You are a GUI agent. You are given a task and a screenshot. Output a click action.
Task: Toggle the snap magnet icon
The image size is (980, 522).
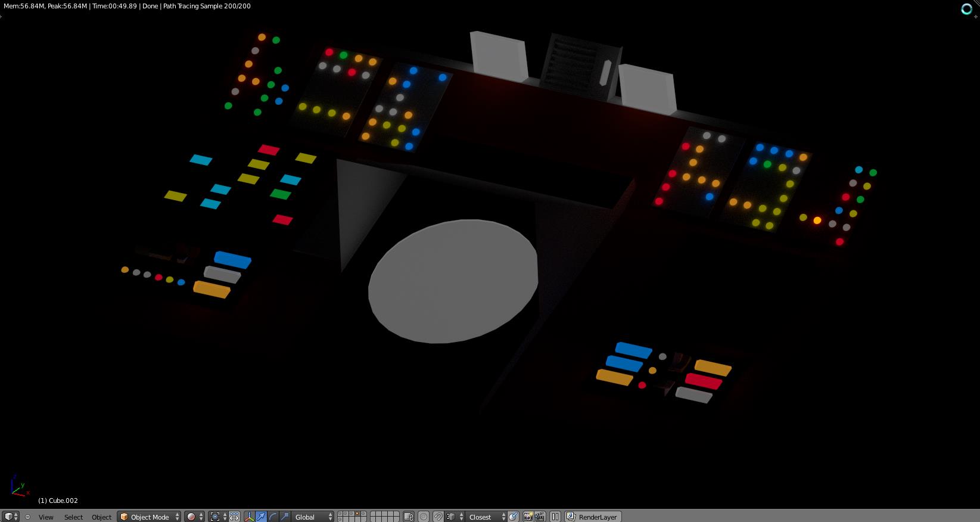(x=438, y=517)
